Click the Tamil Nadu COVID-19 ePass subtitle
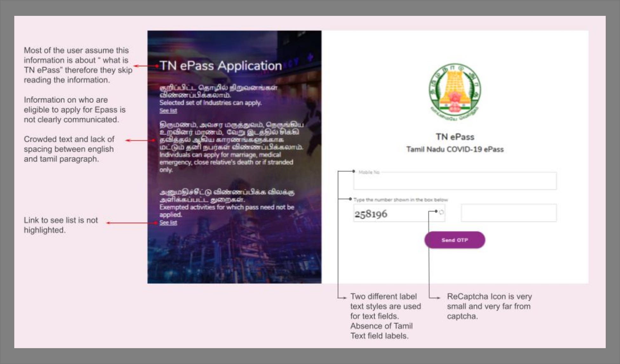620x364 pixels. 455,149
